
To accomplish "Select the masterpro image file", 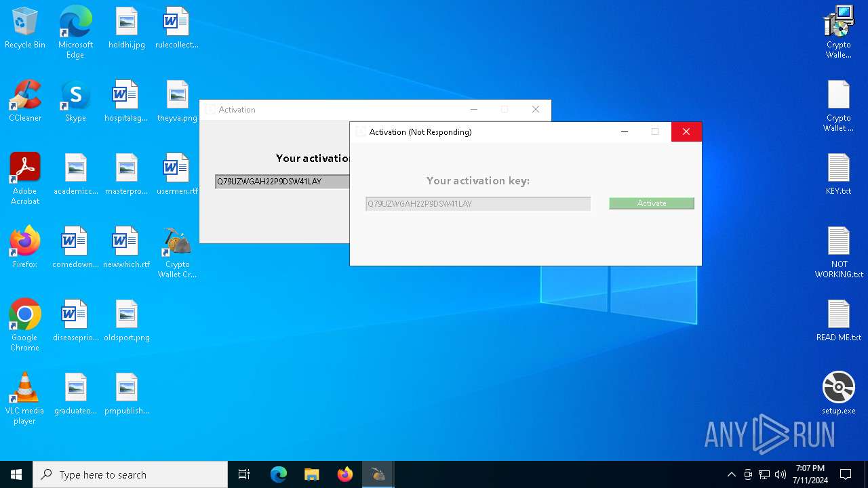I will pos(126,175).
